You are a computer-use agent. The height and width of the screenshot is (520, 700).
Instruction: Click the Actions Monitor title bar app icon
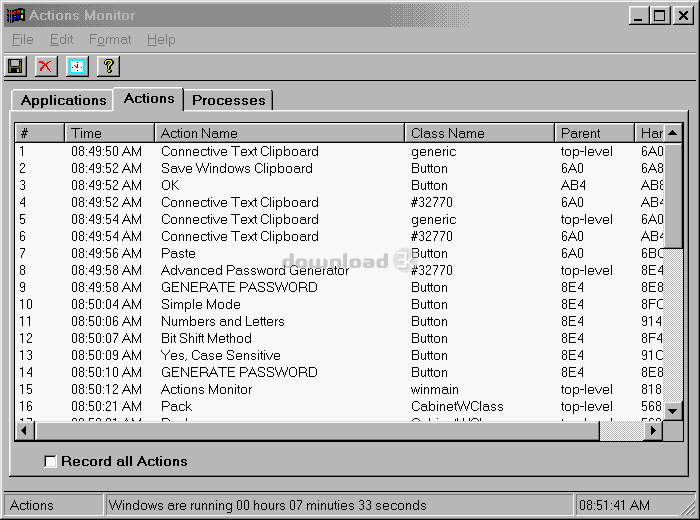click(15, 15)
